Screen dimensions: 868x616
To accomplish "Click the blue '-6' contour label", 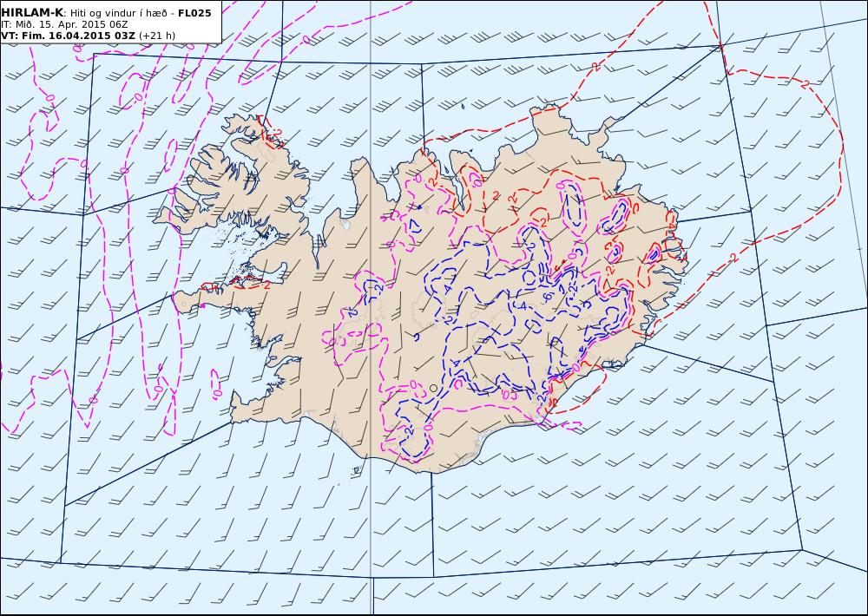I will pos(547,297).
